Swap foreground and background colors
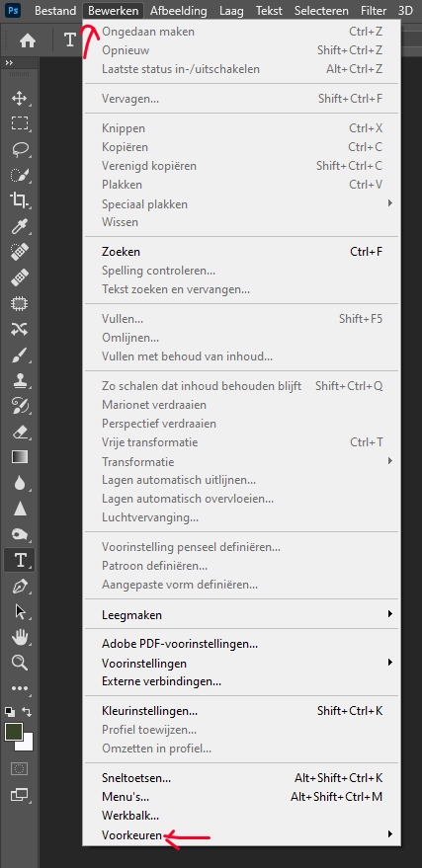Screen dimensions: 422x868 pyautogui.click(x=27, y=711)
